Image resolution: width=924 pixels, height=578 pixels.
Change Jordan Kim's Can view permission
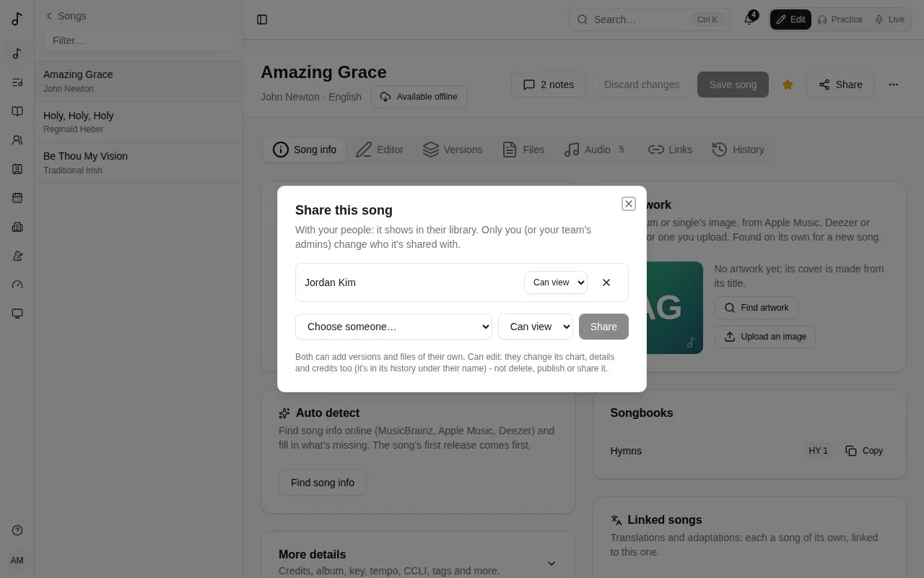click(556, 282)
